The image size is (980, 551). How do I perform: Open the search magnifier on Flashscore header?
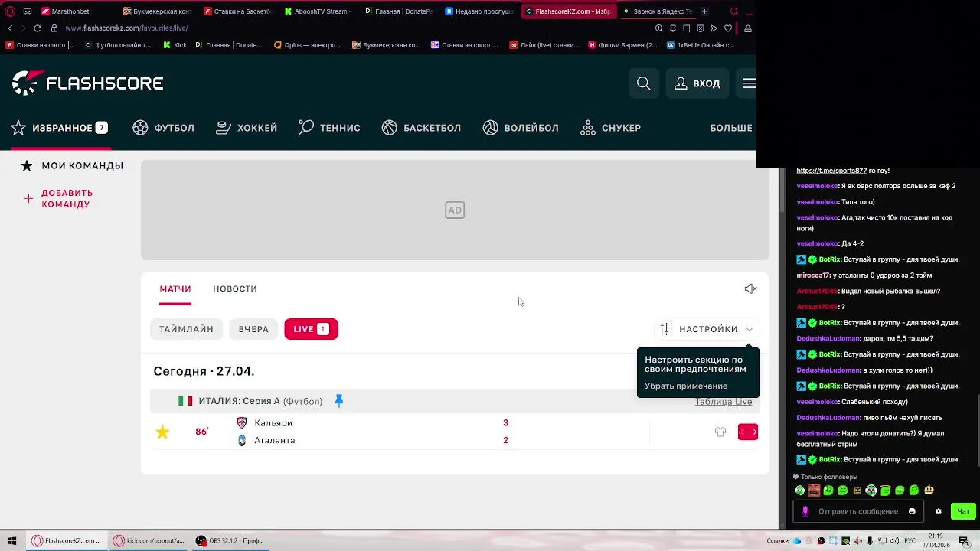tap(644, 83)
